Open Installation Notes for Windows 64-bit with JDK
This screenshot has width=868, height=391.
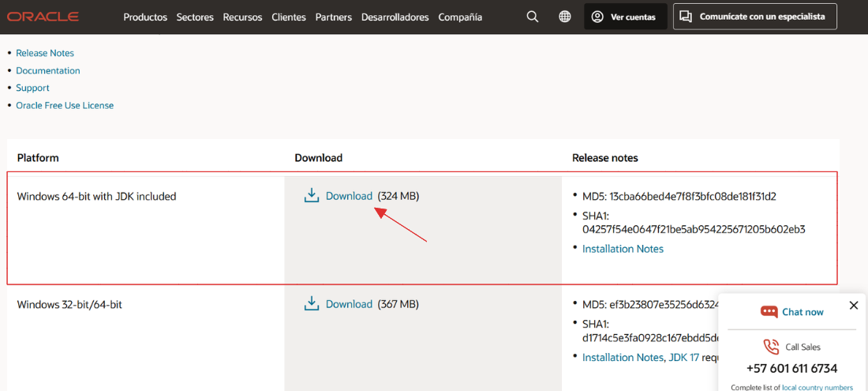coord(623,250)
